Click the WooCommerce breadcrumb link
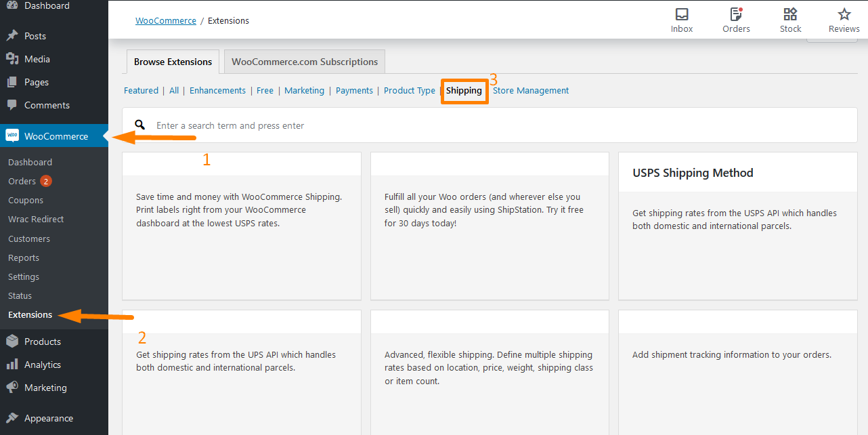 coord(166,20)
